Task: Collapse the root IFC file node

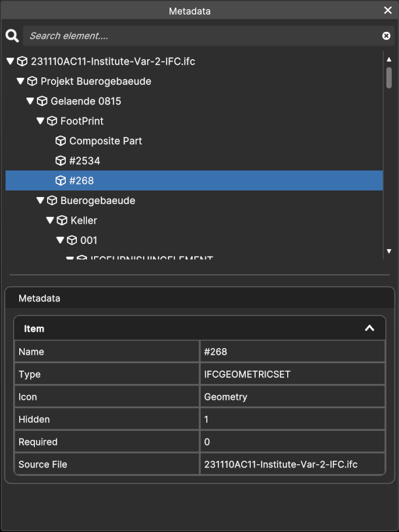Action: (x=10, y=62)
